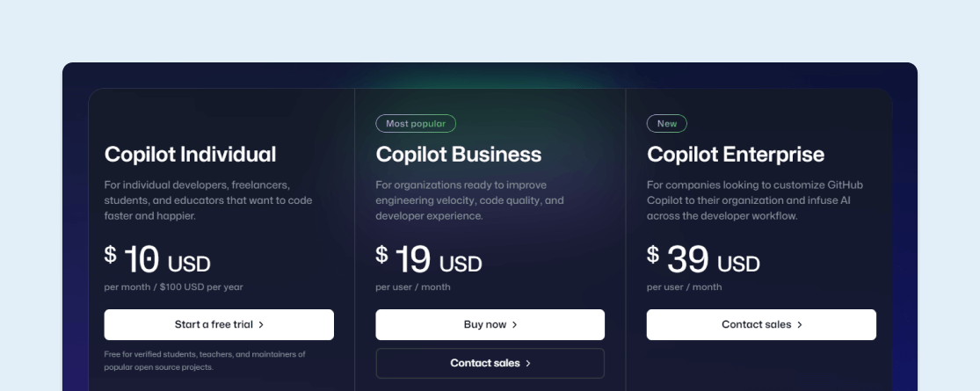
Task: Click the Copilot Enterprise heading
Action: tap(736, 155)
